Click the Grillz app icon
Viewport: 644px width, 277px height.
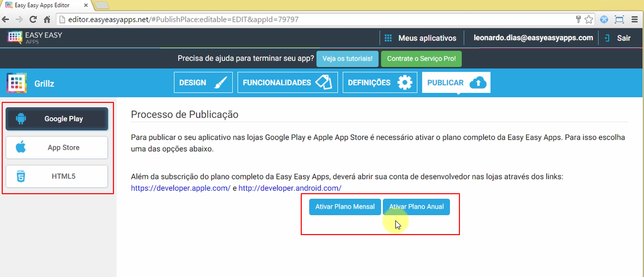(x=16, y=83)
